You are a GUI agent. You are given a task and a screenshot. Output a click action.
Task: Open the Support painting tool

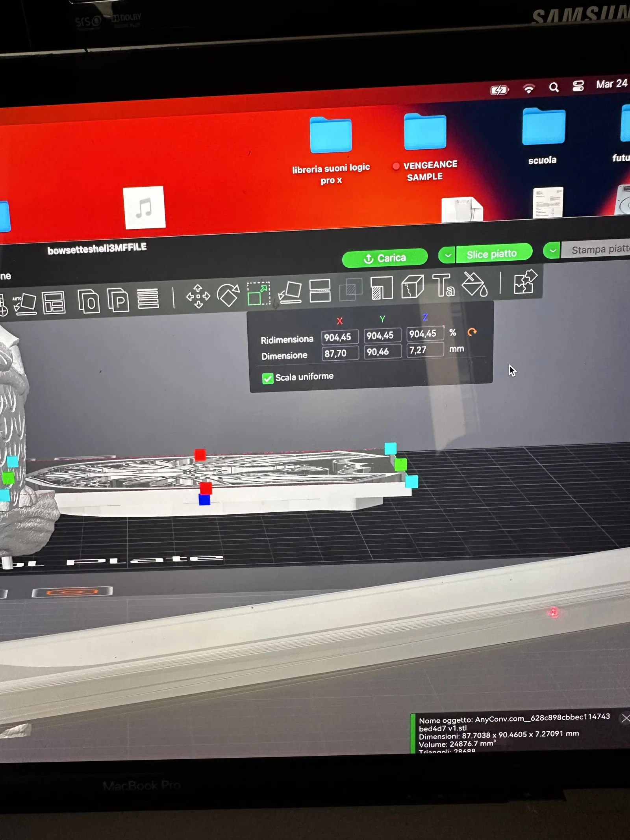pyautogui.click(x=382, y=288)
